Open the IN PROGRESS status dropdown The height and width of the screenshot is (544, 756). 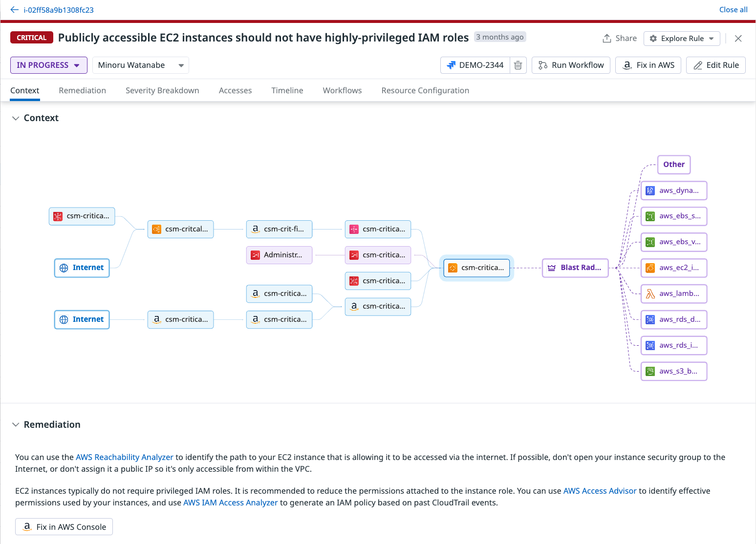pos(48,65)
